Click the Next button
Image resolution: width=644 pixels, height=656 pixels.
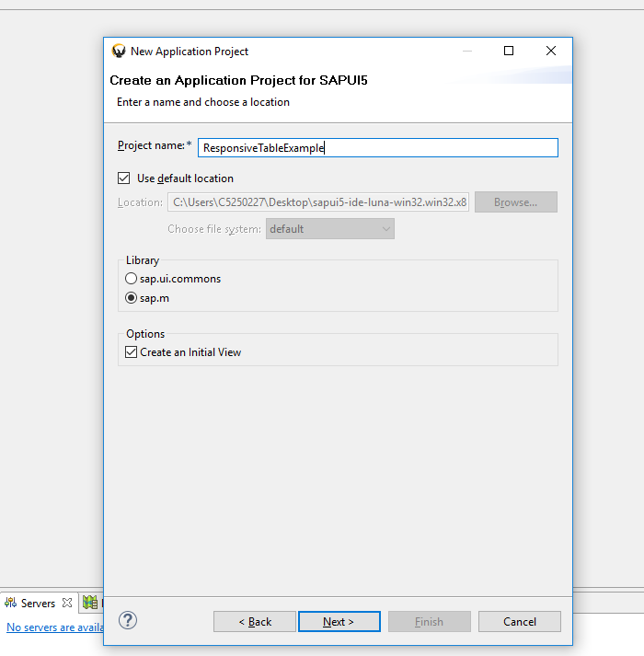pos(339,622)
